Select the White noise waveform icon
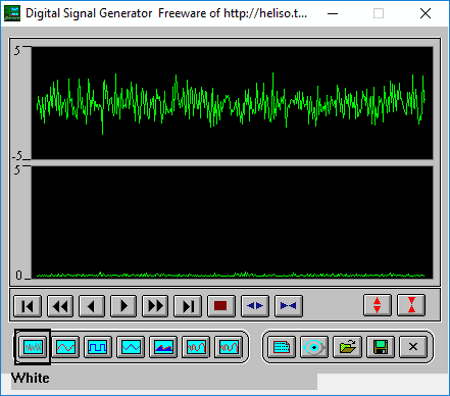Screen dimensions: 450x396 (x=33, y=347)
